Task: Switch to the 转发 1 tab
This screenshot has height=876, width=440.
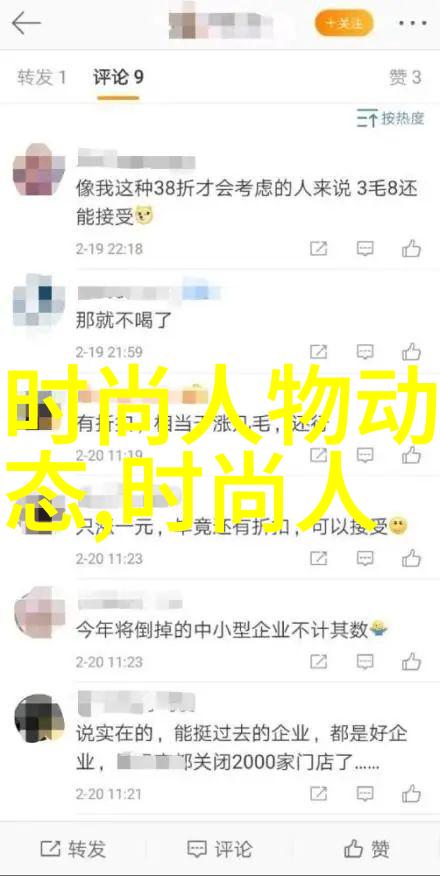Action: [x=42, y=78]
